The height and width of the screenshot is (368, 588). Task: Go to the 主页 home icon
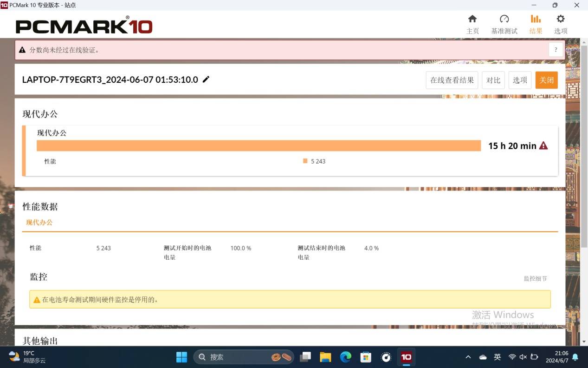click(472, 19)
